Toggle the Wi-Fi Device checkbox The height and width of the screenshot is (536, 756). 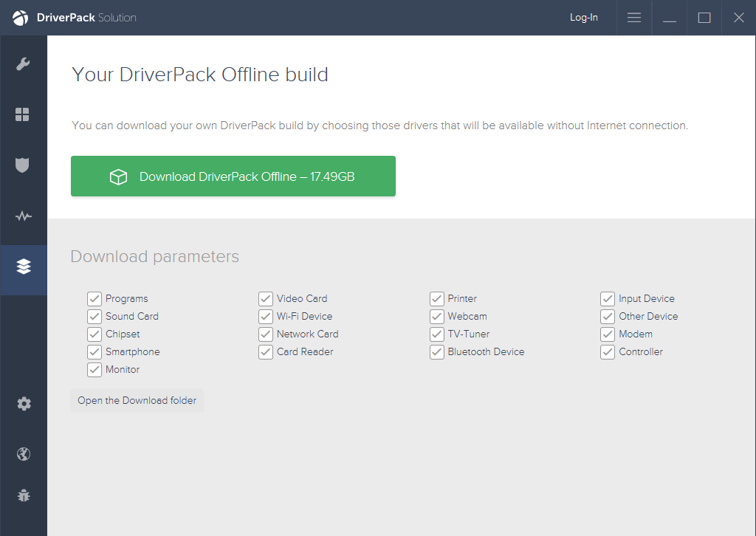266,317
